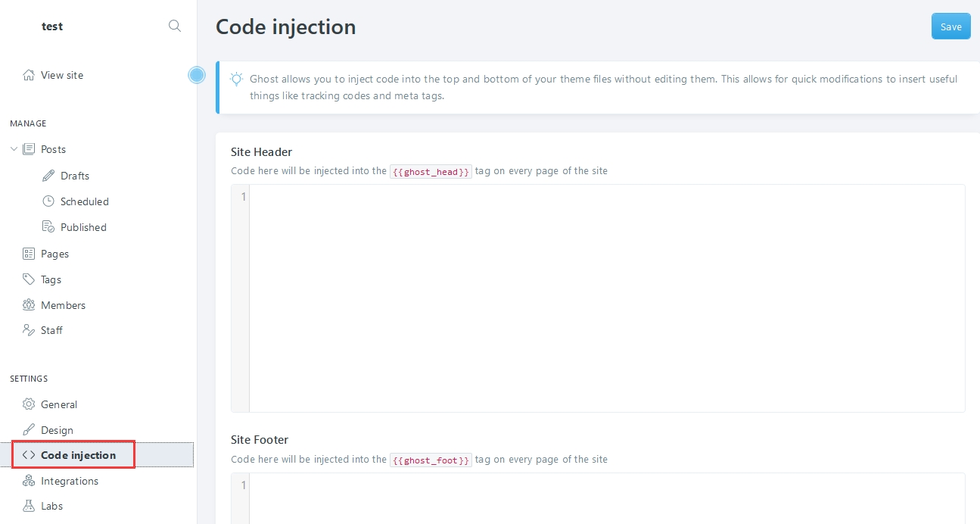
Task: Collapse the Posts submenu chevron
Action: coord(14,149)
